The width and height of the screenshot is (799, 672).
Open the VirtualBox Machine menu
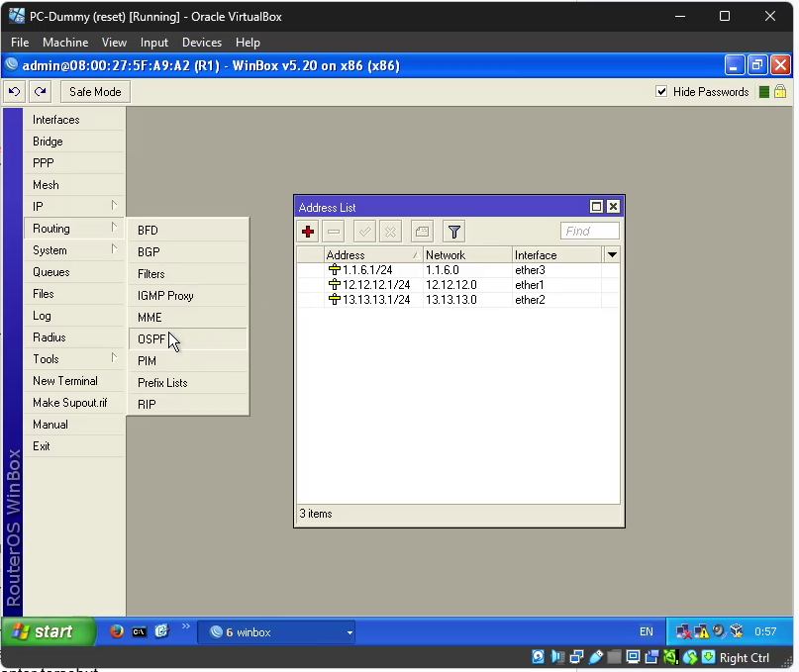[x=65, y=43]
